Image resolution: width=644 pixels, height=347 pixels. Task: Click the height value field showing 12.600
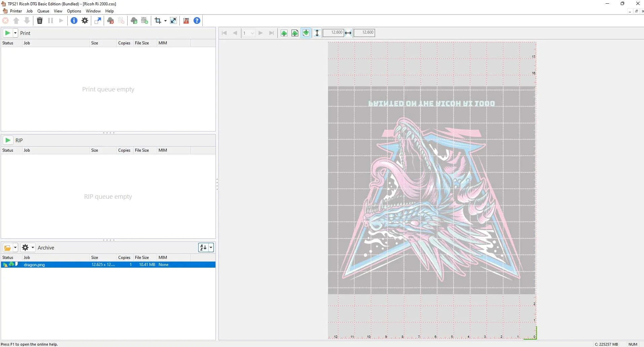[333, 33]
